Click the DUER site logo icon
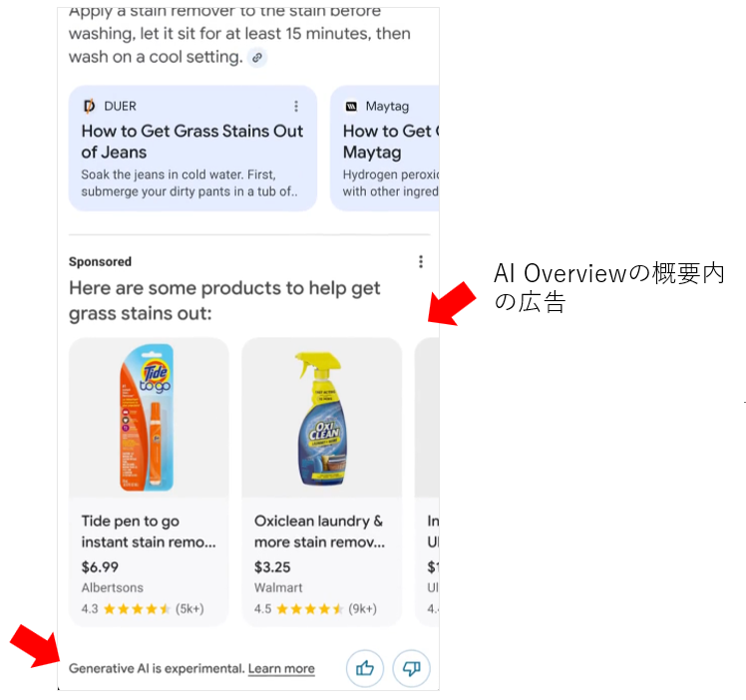 tap(89, 106)
